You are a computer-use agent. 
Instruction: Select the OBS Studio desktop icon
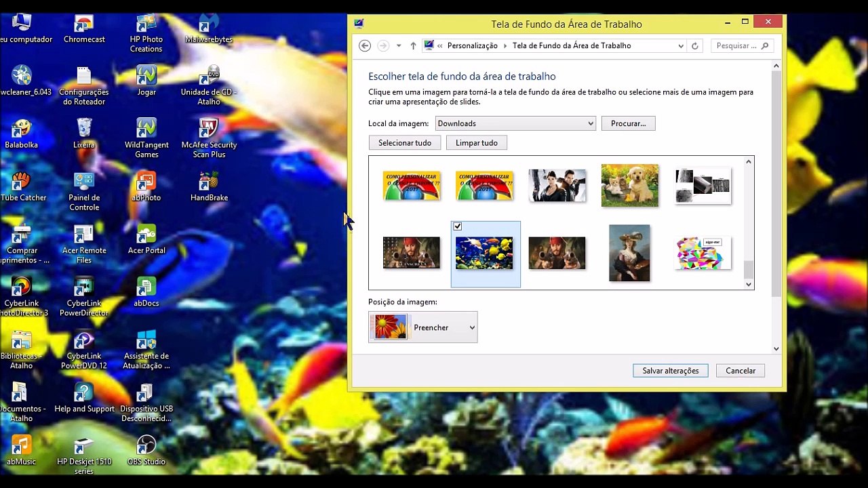[146, 451]
